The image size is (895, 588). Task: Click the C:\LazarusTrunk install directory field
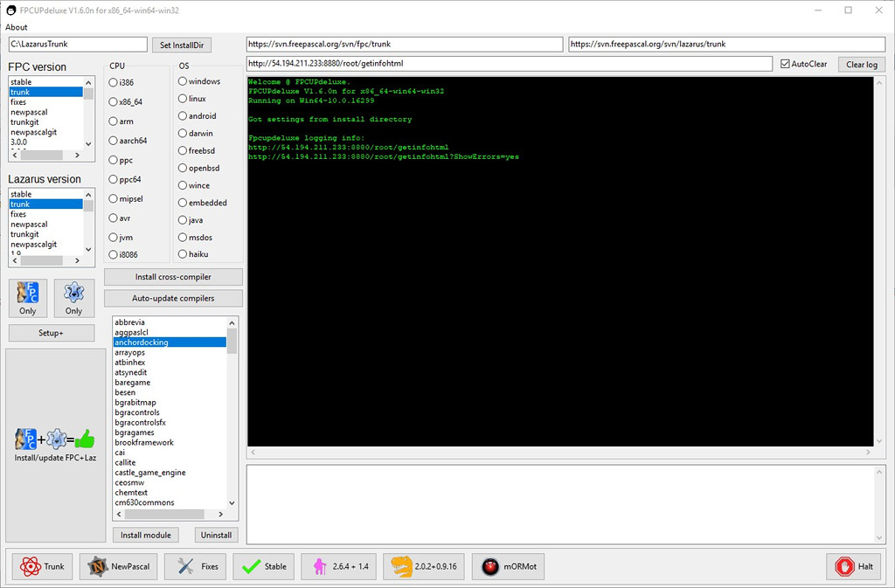click(x=78, y=44)
